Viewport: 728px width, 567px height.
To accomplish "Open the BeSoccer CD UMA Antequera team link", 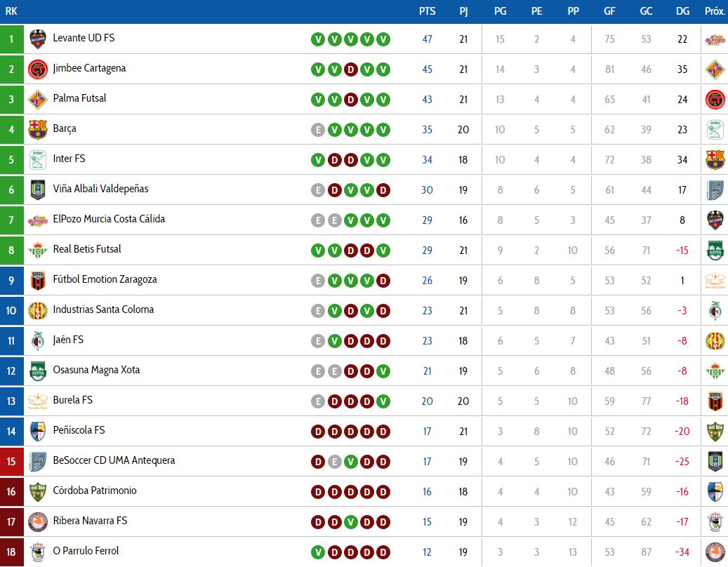I will (x=114, y=460).
